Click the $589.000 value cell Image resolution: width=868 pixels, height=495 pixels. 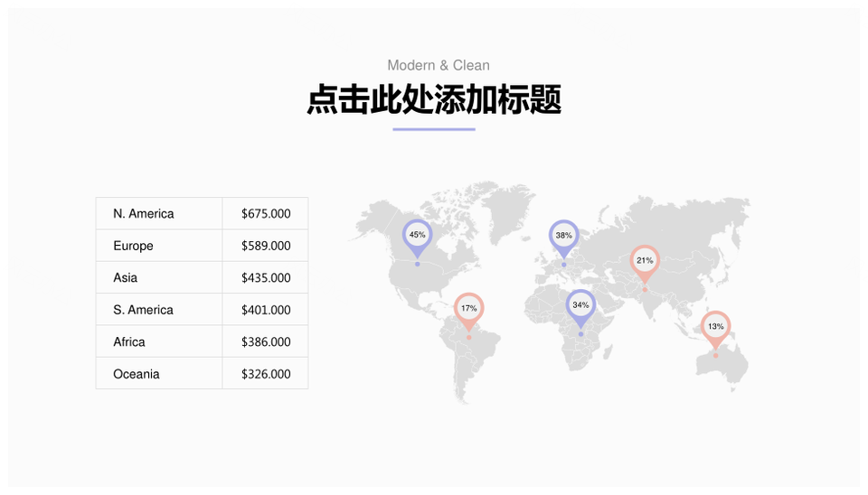pos(266,246)
